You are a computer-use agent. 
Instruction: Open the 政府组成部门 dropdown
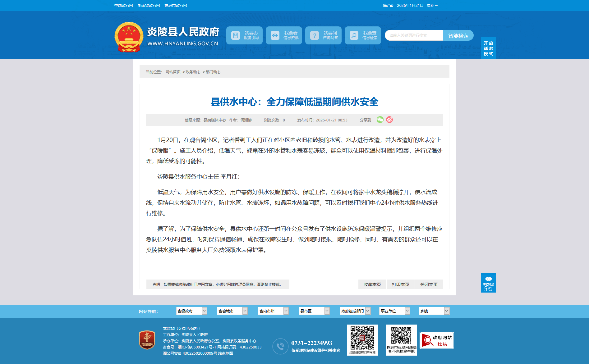point(355,311)
